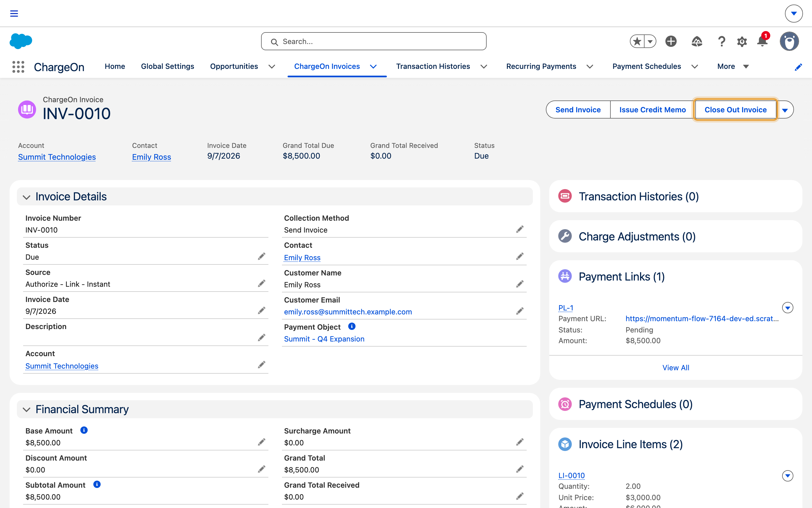Collapse the Financial Summary section
The height and width of the screenshot is (508, 812).
click(x=27, y=410)
